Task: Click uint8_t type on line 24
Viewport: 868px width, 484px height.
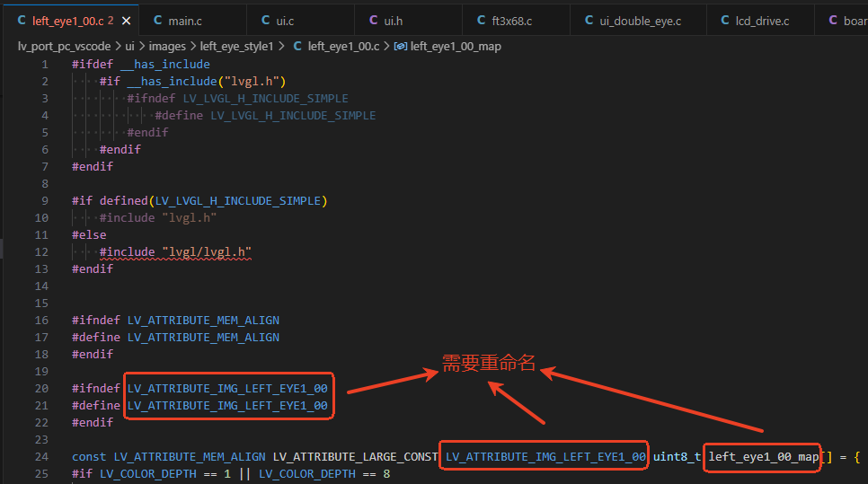Action: 677,457
